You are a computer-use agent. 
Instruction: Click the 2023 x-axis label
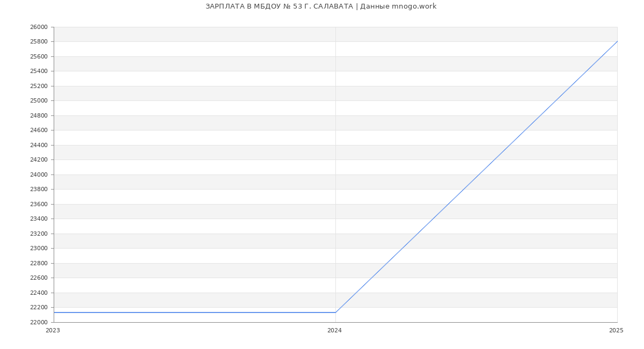coord(53,331)
